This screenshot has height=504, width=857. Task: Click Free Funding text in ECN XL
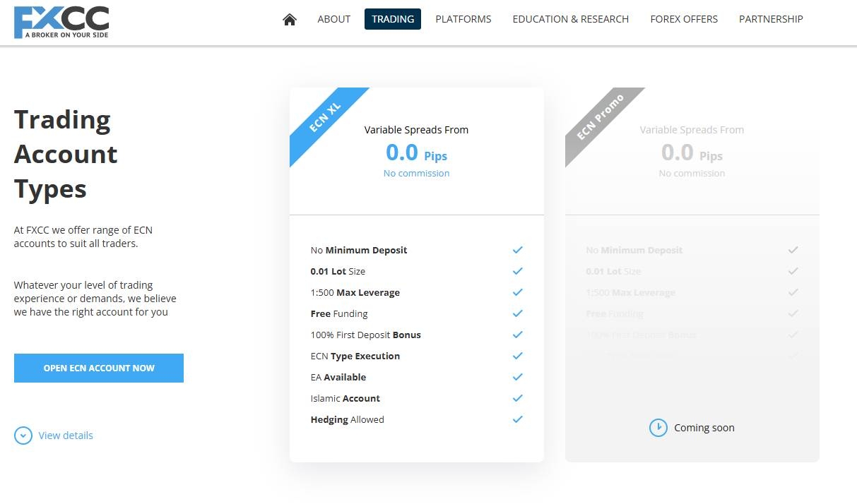[x=339, y=313]
